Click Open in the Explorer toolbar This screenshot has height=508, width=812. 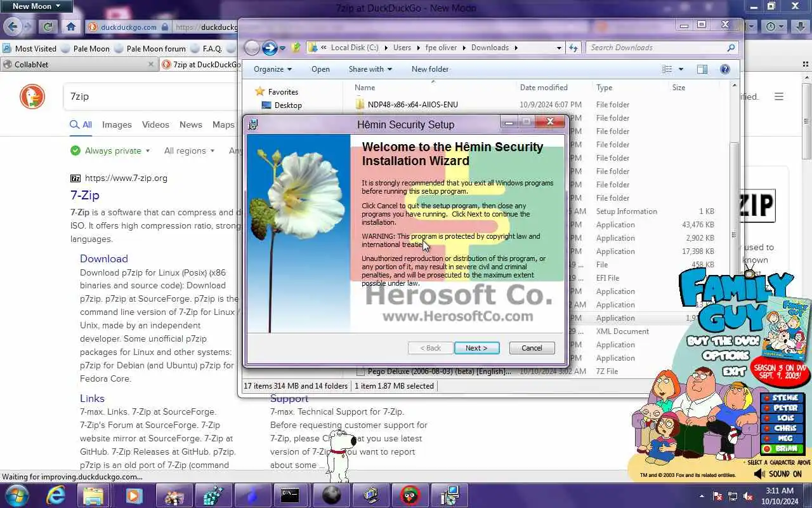pyautogui.click(x=320, y=69)
